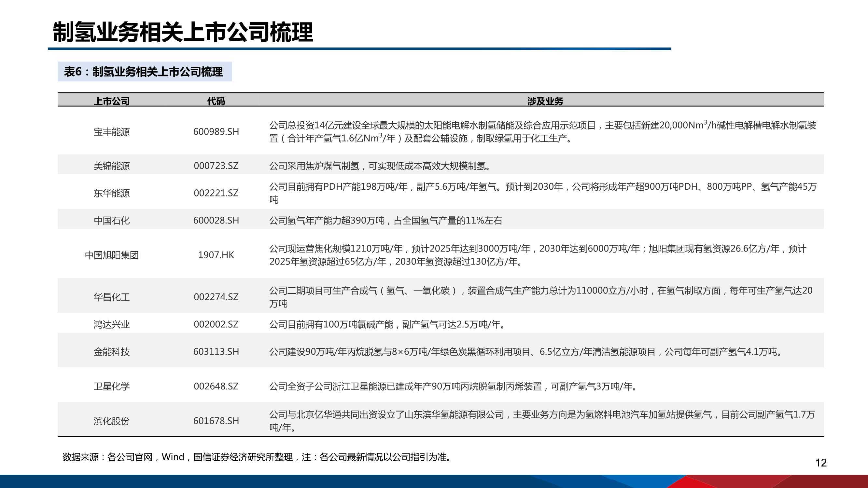This screenshot has width=868, height=488.
Task: Click the slide title 制氢业务相关上市公司梳理
Action: pos(183,32)
